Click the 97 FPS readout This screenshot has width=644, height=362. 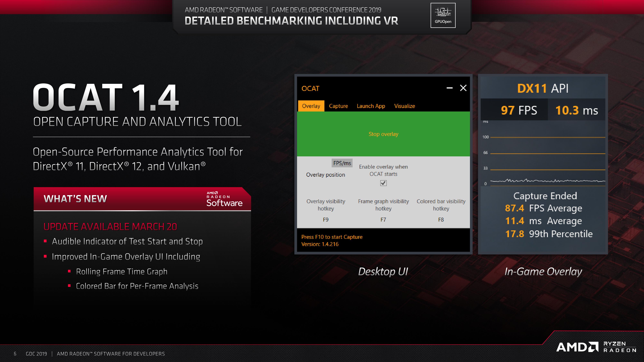tap(519, 110)
